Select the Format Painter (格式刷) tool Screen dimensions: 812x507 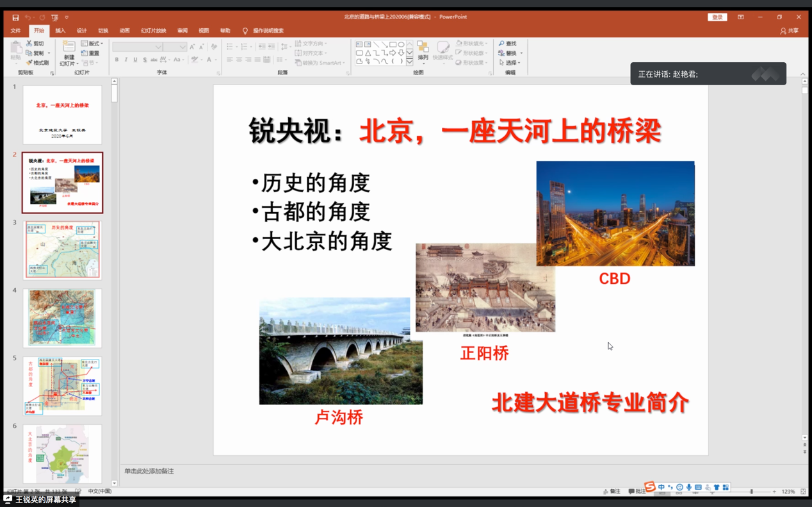coord(29,63)
